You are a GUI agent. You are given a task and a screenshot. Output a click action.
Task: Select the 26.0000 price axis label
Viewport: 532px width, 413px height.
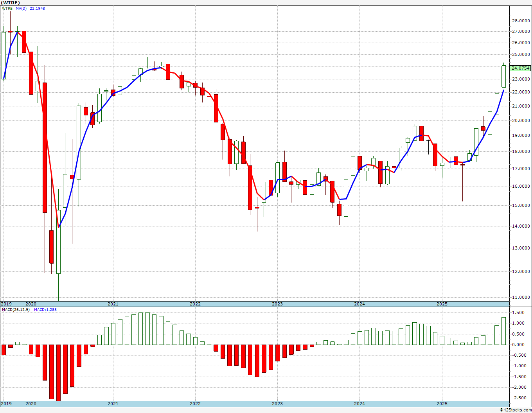pyautogui.click(x=521, y=43)
